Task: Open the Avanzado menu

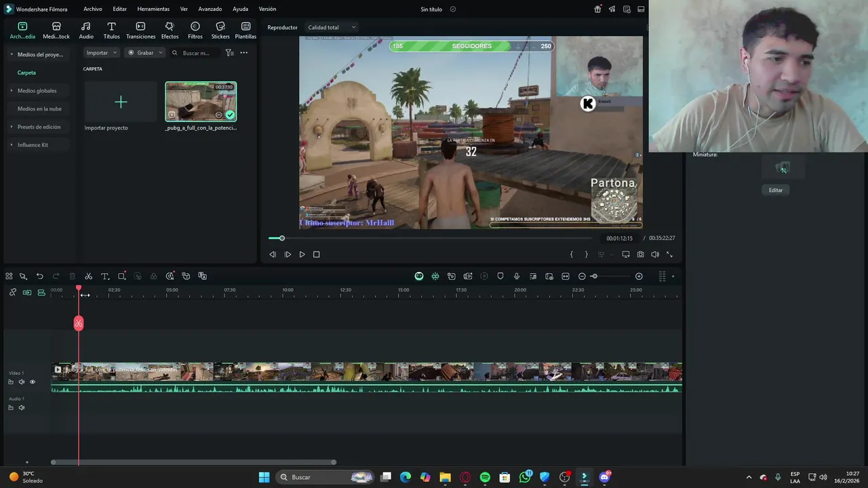Action: point(210,9)
